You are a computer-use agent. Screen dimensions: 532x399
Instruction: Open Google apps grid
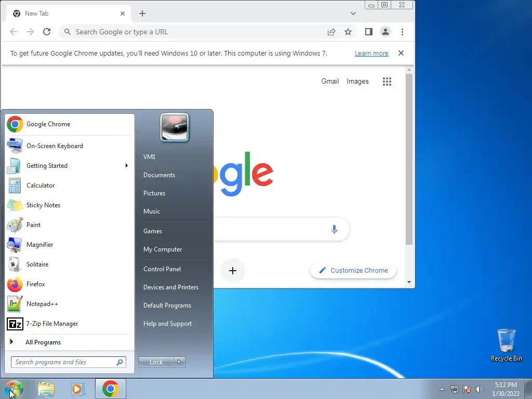coord(387,82)
